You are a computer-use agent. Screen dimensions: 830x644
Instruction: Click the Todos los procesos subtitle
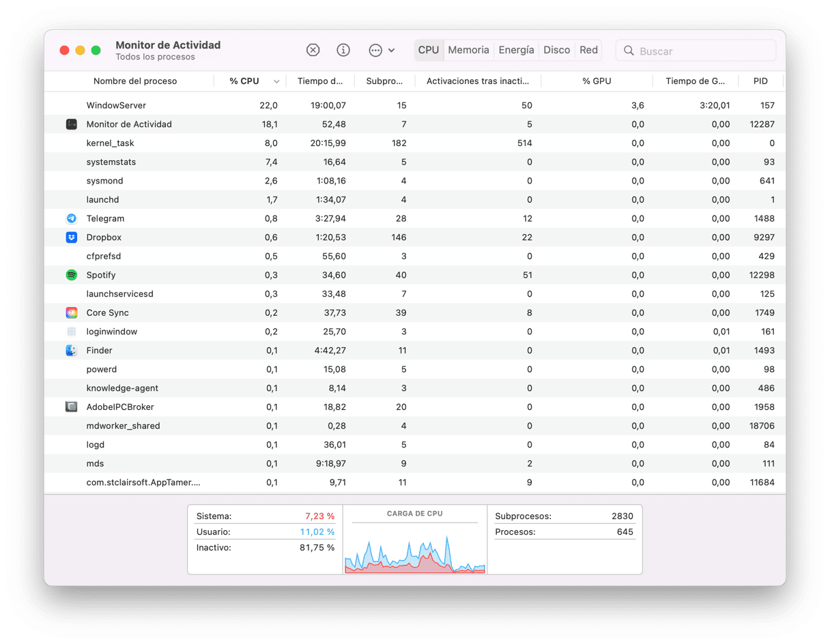155,57
